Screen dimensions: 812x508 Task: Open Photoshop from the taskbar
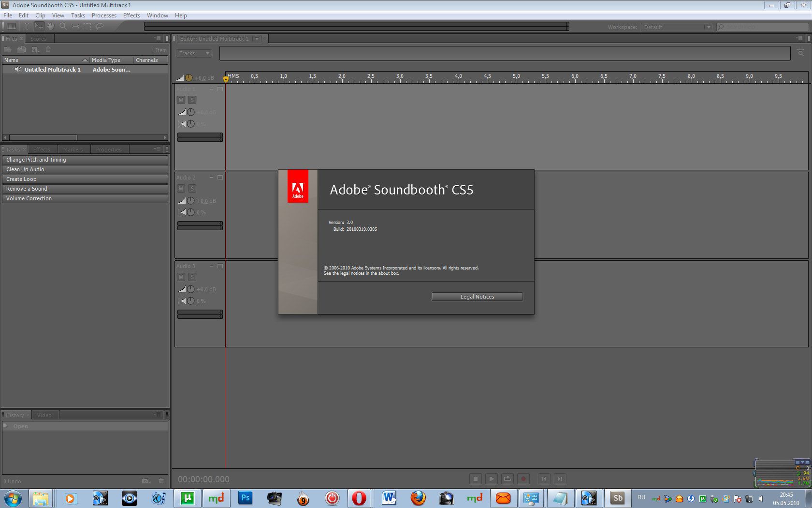[245, 498]
